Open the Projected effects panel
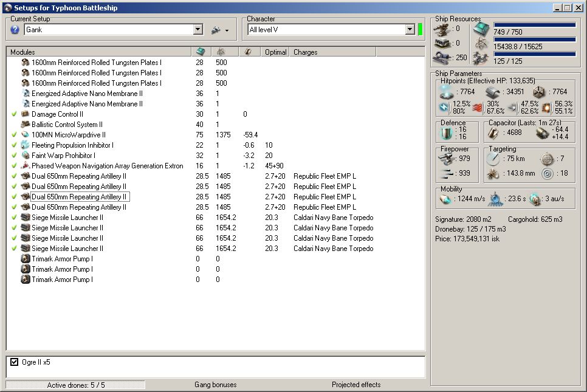This screenshot has height=392, width=587. tap(356, 385)
